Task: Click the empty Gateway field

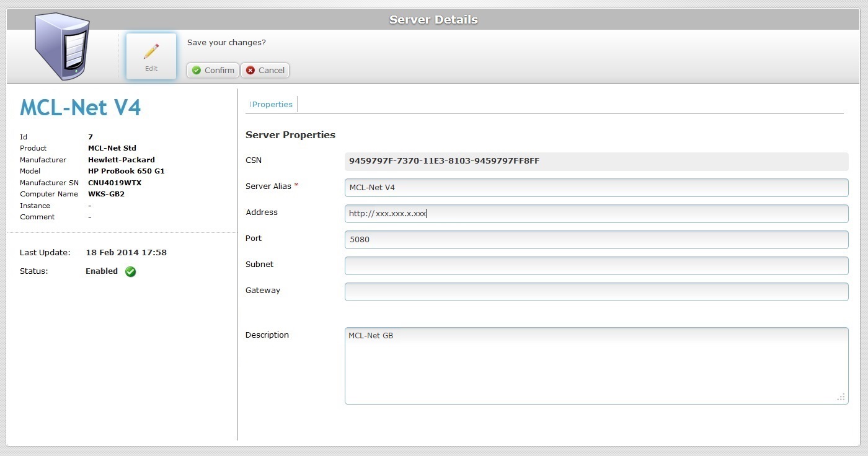Action: click(596, 292)
